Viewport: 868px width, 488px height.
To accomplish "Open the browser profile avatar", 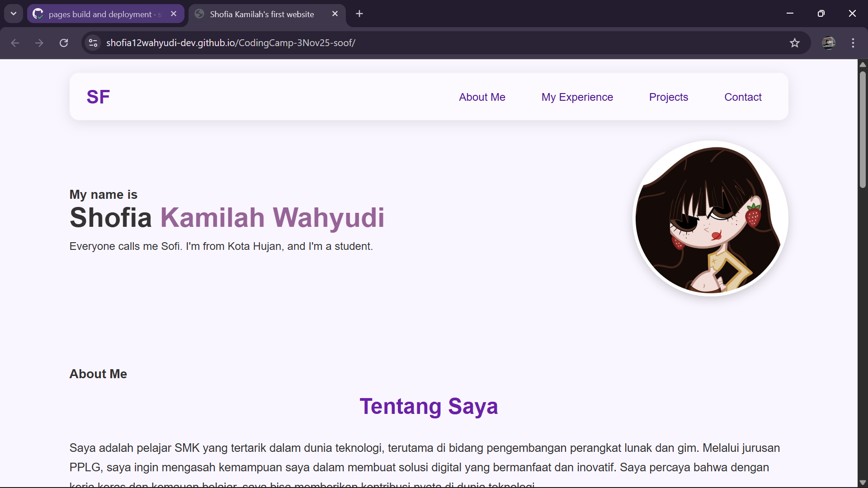I will pos(829,43).
